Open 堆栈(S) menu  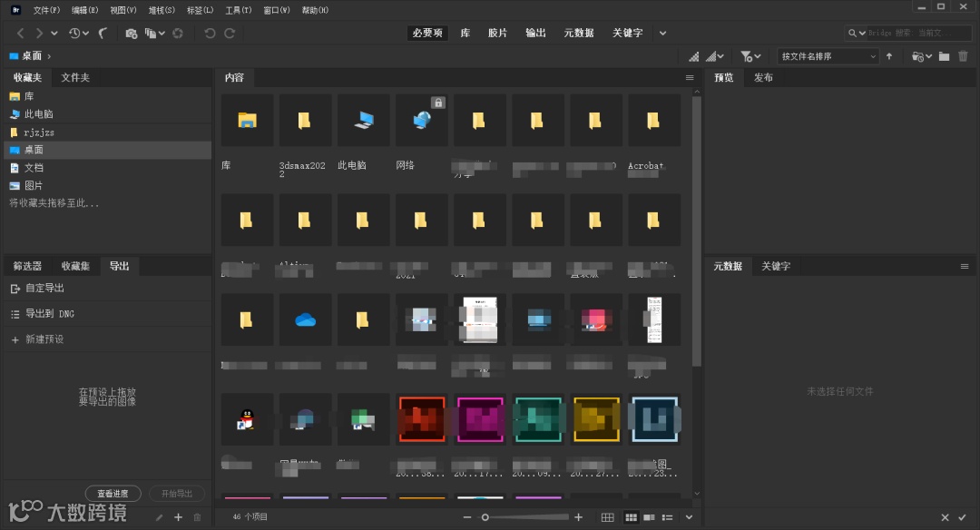162,10
